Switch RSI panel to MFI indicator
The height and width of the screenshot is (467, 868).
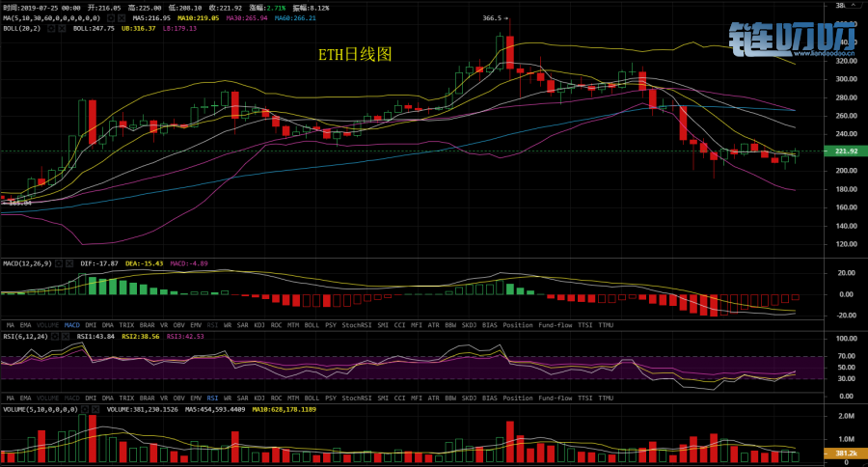tap(417, 398)
